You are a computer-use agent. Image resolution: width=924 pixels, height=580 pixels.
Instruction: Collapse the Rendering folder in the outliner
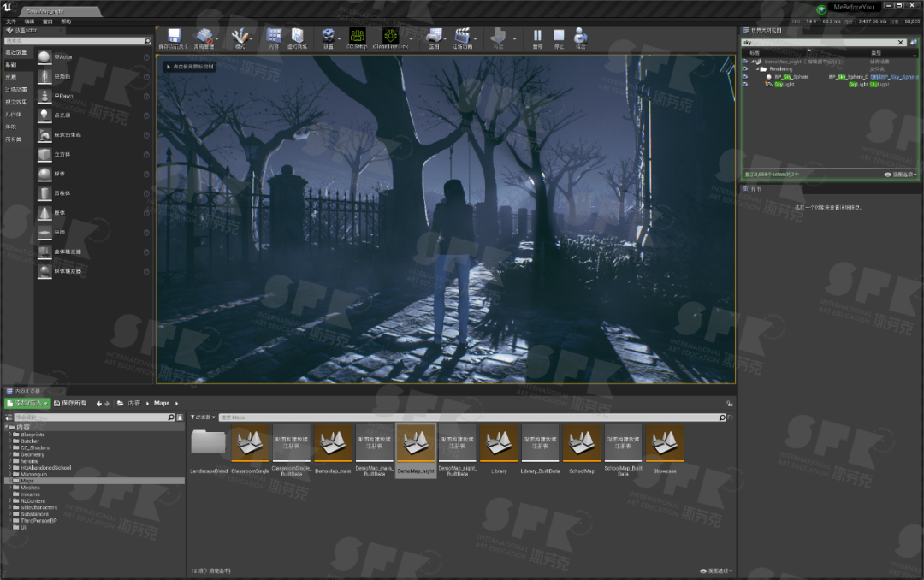(x=756, y=69)
